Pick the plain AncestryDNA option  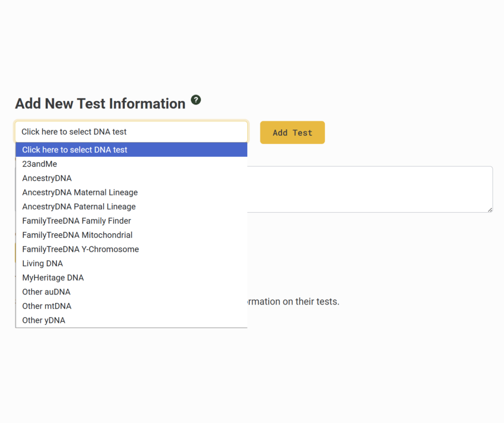[x=131, y=178]
